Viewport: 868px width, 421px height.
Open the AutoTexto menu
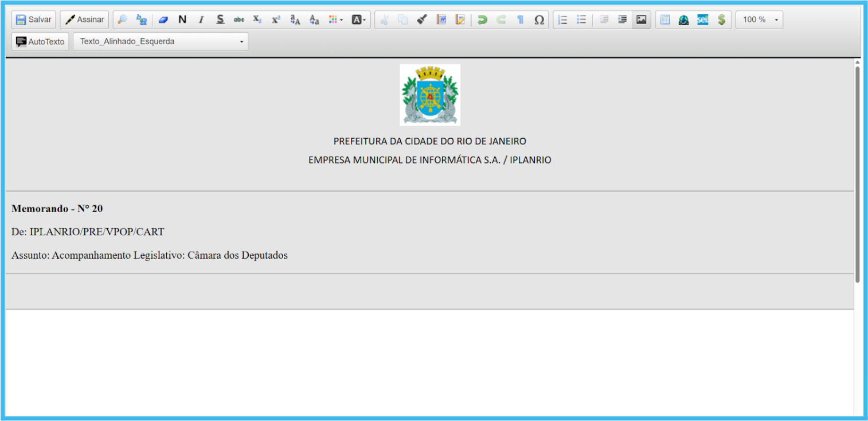click(40, 42)
